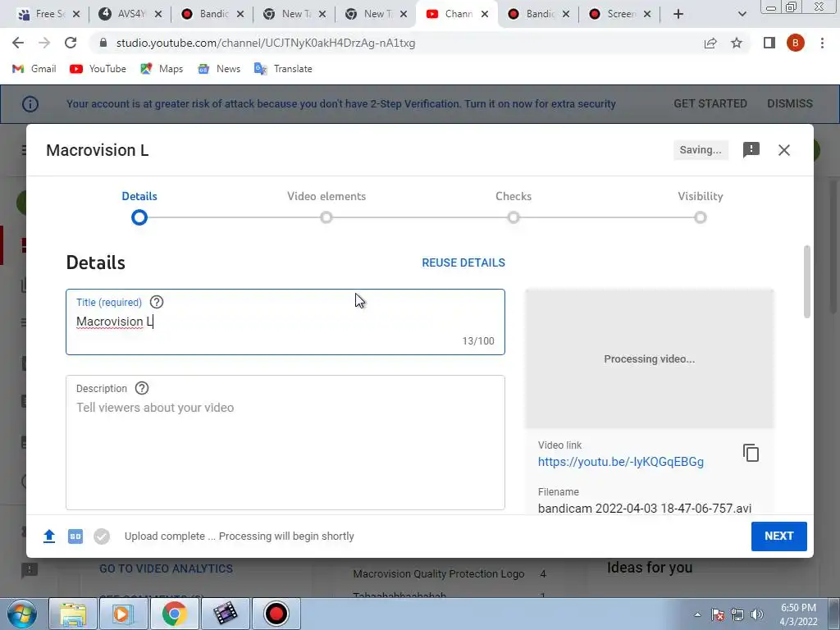Click the SD processing status icon
The height and width of the screenshot is (630, 840).
click(75, 536)
